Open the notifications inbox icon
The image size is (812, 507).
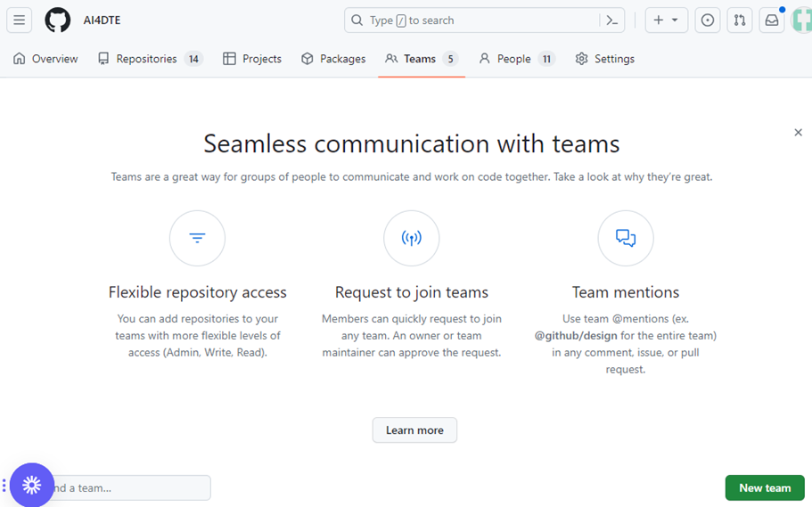(x=771, y=20)
